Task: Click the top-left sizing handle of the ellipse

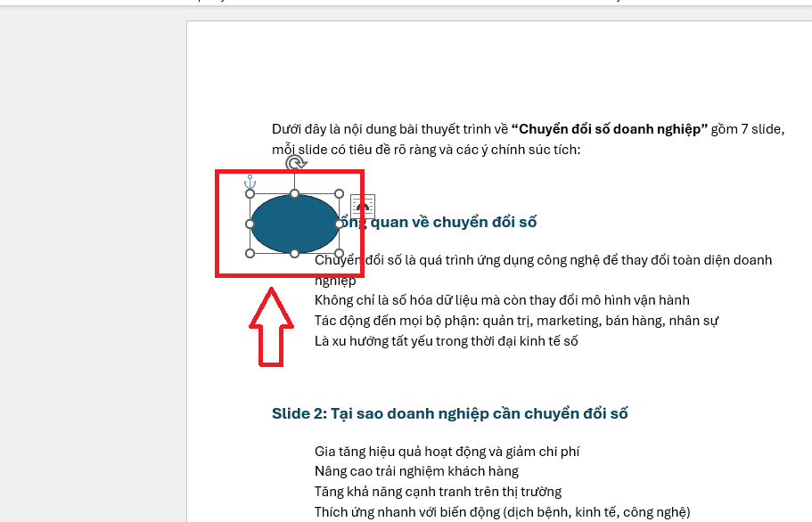Action: (250, 194)
